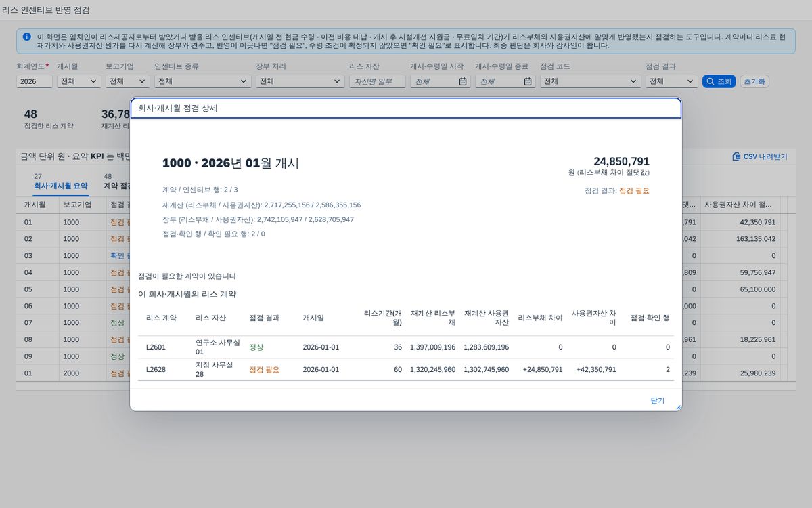Click the 초기화 reset button
This screenshot has width=812, height=508.
pyautogui.click(x=754, y=81)
